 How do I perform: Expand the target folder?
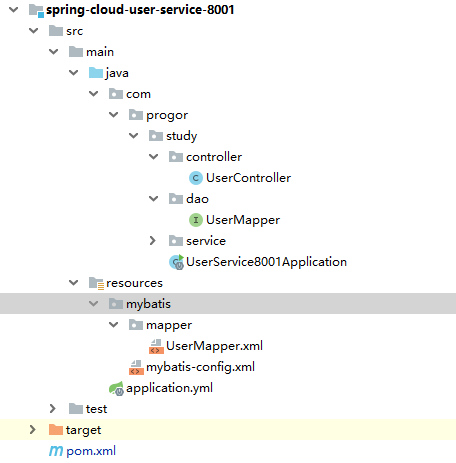click(x=33, y=430)
